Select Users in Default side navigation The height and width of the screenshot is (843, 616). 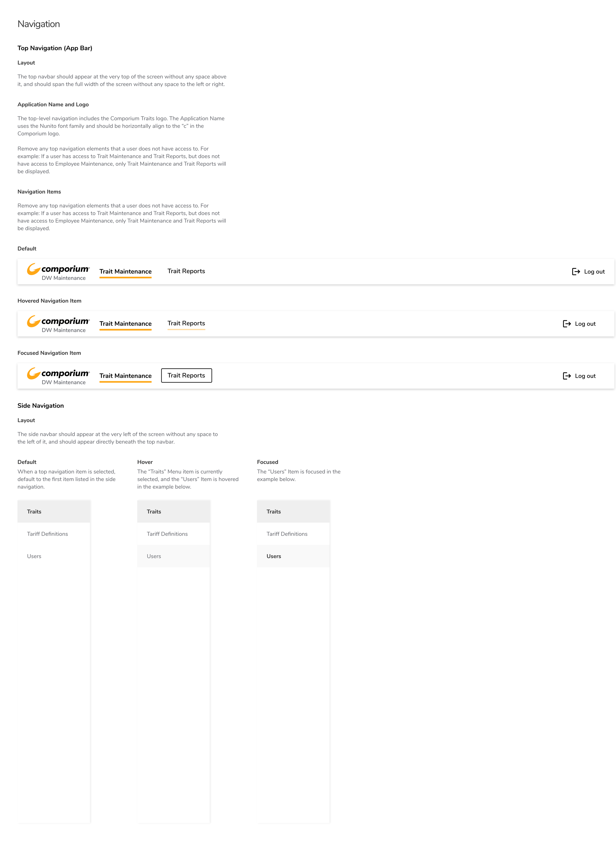click(x=34, y=556)
